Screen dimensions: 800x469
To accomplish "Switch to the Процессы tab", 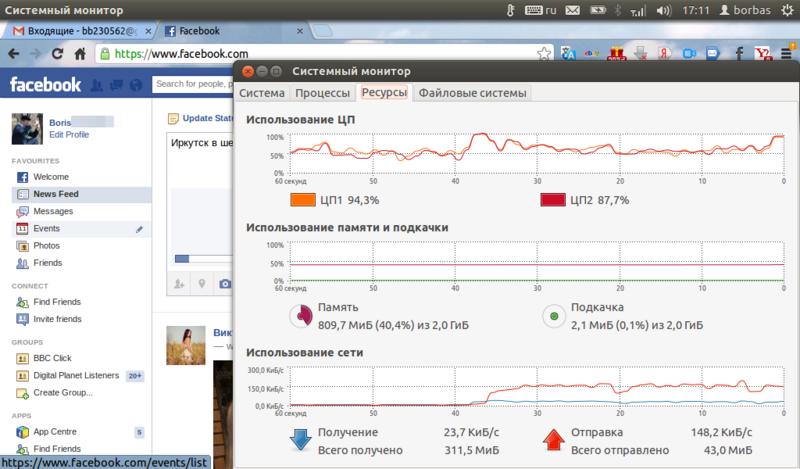I will [x=322, y=93].
